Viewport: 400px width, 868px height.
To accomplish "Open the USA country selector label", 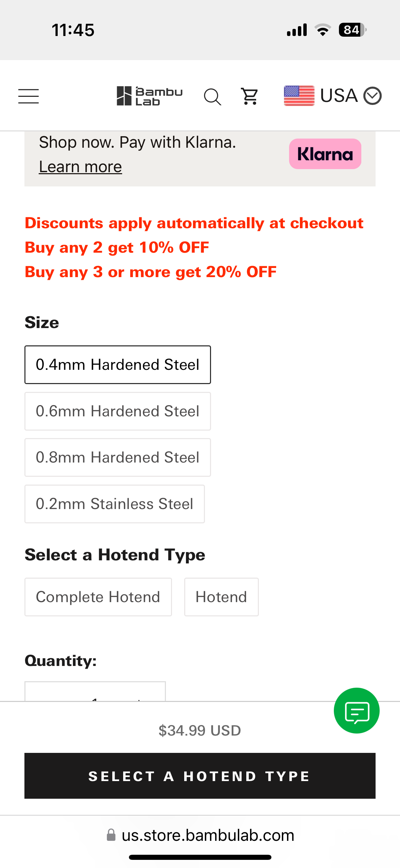I will pos(339,96).
